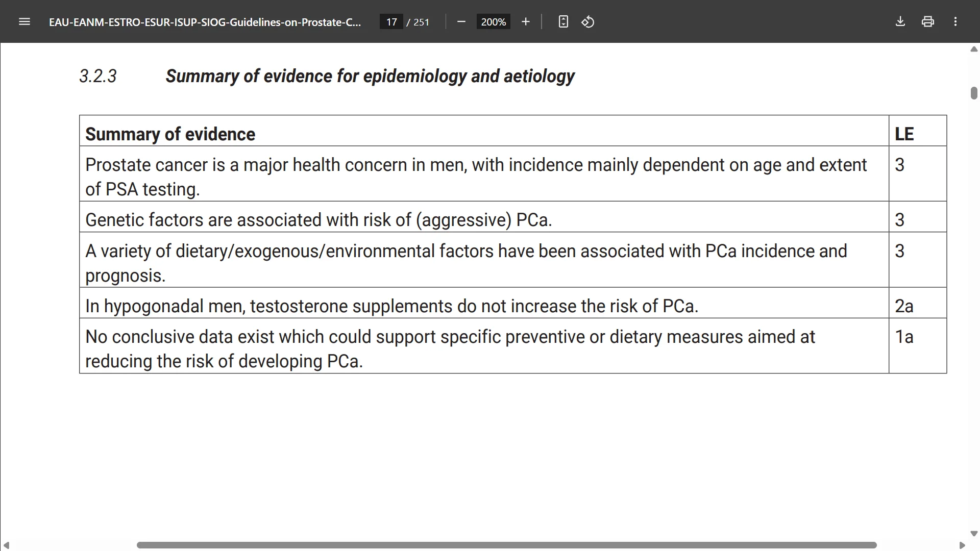The height and width of the screenshot is (551, 980).
Task: Click the 200% zoom level field
Action: click(x=494, y=22)
